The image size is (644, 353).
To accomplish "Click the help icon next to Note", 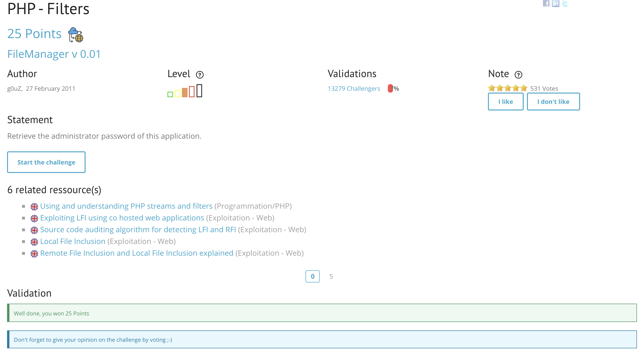I will pos(518,75).
